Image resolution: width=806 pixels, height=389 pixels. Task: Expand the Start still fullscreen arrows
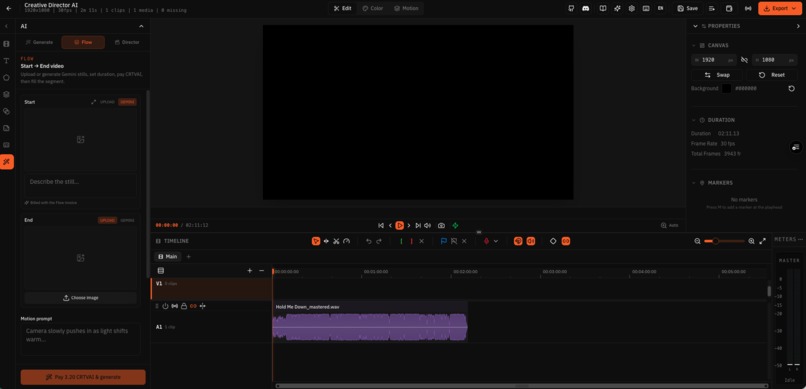[94, 102]
